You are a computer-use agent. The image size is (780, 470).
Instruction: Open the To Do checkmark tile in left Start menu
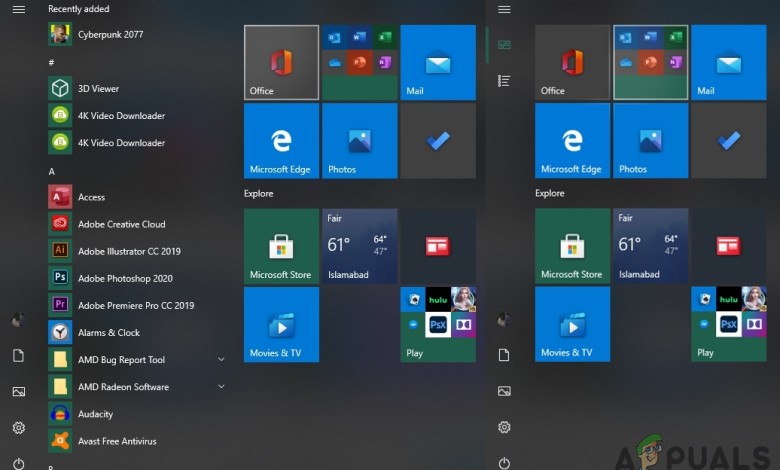click(x=438, y=141)
